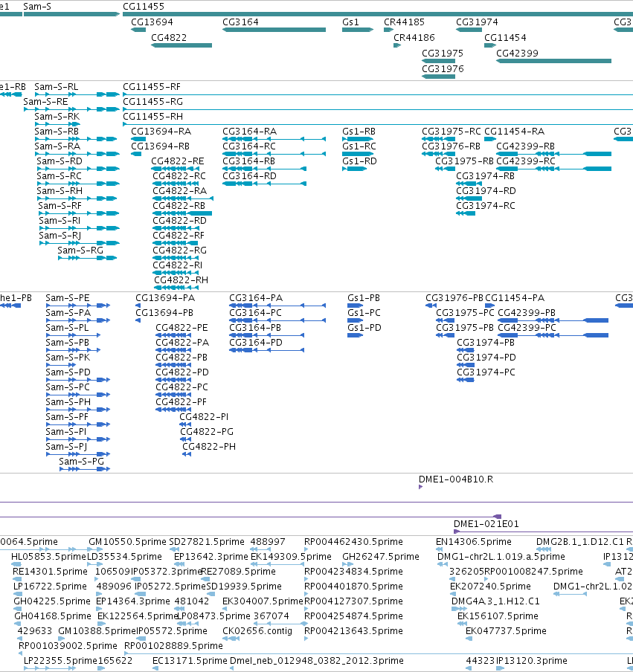Click the Gs1 gene arrow glyph
The image size is (633, 672).
358,30
